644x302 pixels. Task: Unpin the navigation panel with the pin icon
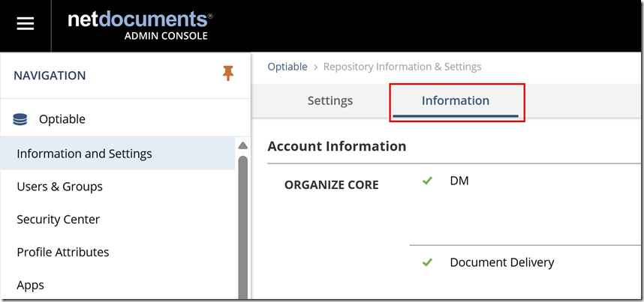point(228,73)
